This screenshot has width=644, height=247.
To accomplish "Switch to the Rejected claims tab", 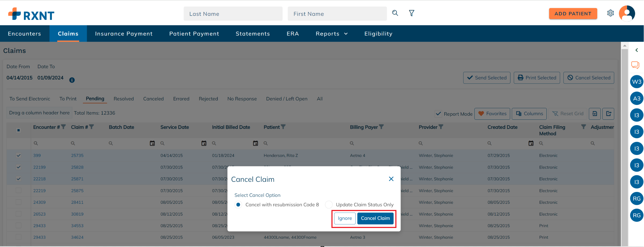I will point(208,99).
